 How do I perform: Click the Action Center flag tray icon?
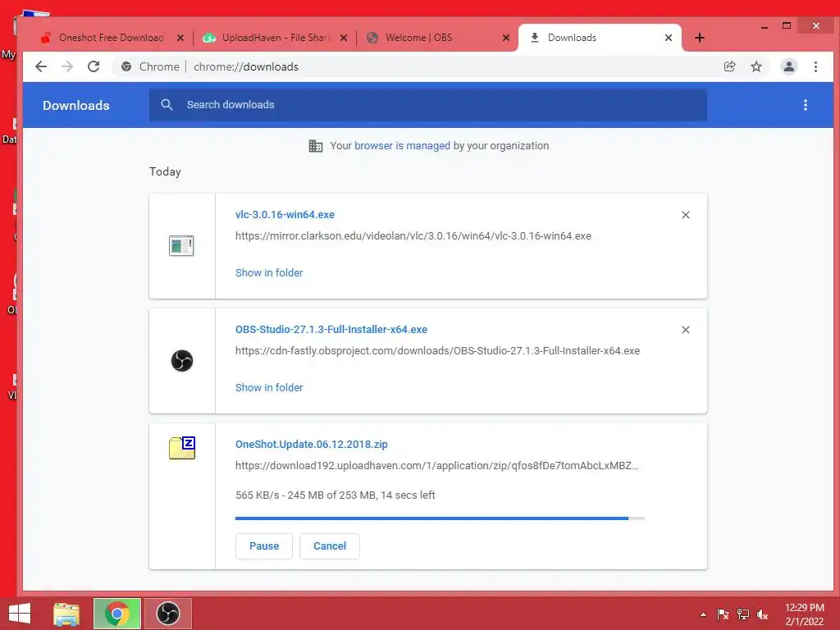click(723, 614)
